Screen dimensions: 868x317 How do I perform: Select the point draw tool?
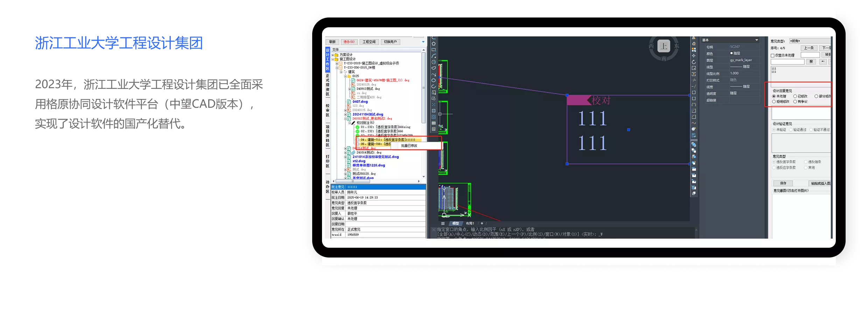click(x=434, y=105)
